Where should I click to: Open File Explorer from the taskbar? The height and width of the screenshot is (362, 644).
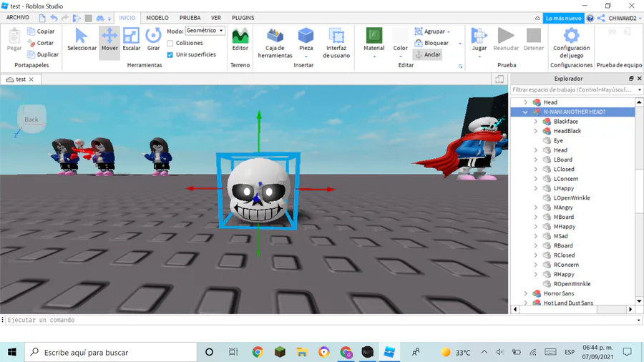click(x=302, y=352)
